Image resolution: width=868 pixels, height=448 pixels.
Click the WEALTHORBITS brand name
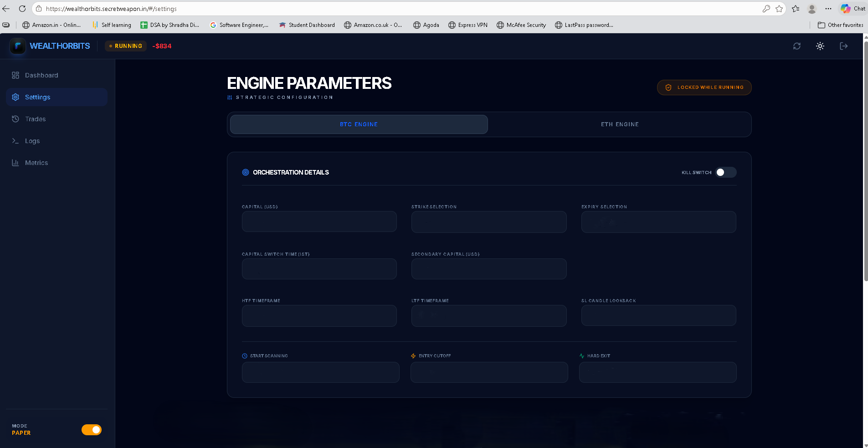coord(60,46)
